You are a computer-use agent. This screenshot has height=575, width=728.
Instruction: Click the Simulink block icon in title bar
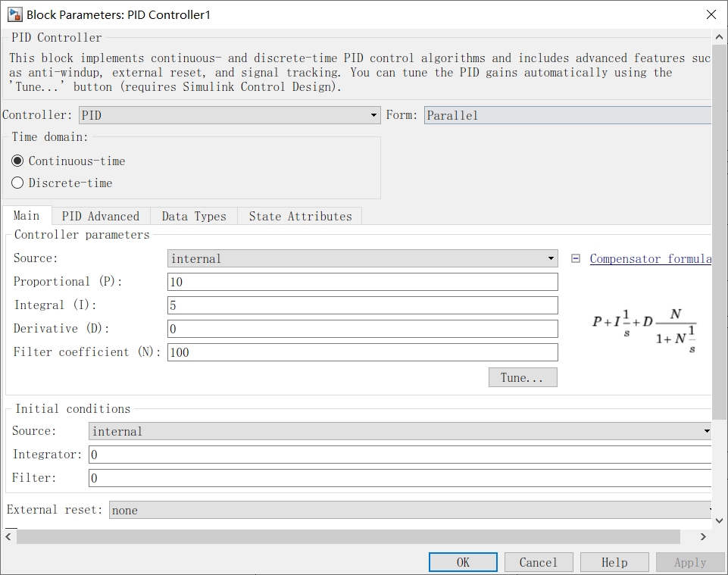point(13,14)
